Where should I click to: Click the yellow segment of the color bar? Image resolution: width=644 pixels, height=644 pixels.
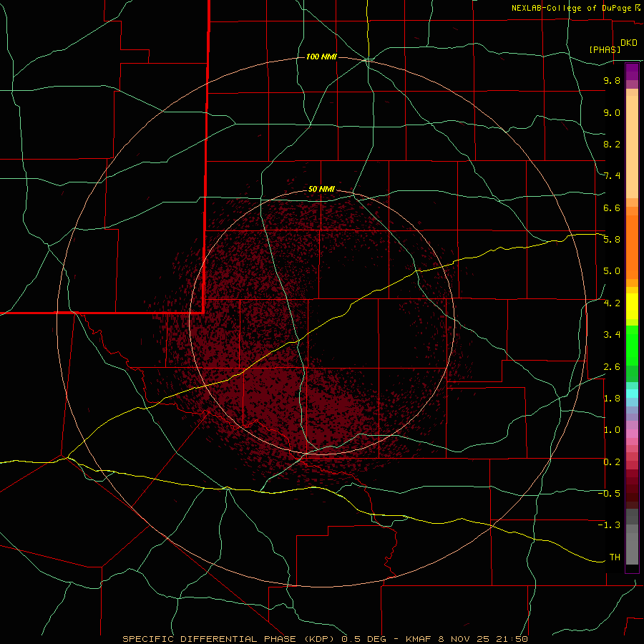[632, 306]
